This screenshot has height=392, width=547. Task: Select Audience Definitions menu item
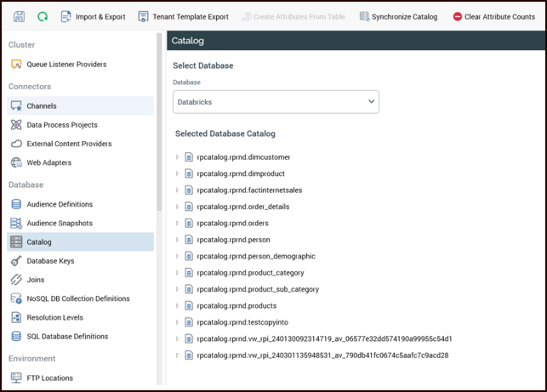[x=60, y=204]
